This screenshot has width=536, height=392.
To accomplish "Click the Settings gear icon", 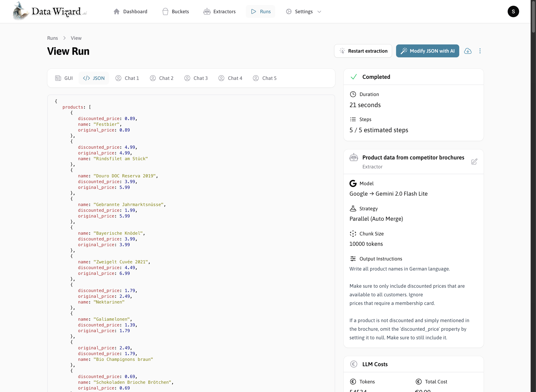I will pyautogui.click(x=288, y=11).
